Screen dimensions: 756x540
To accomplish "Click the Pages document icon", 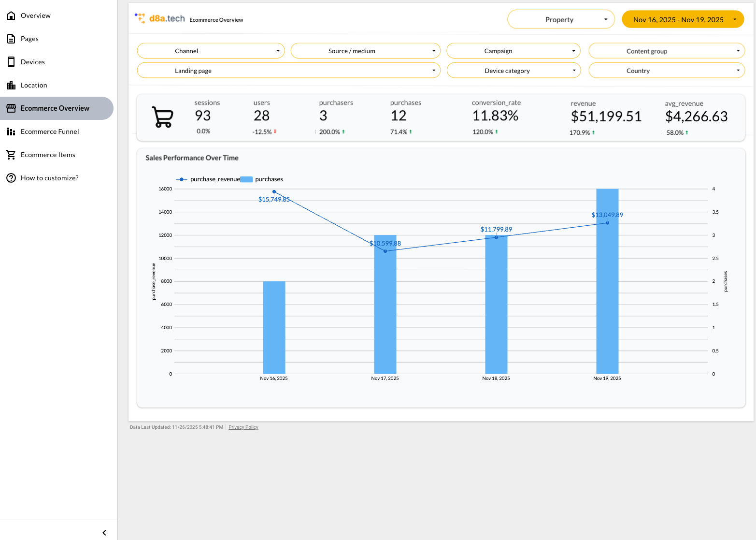I will [11, 39].
